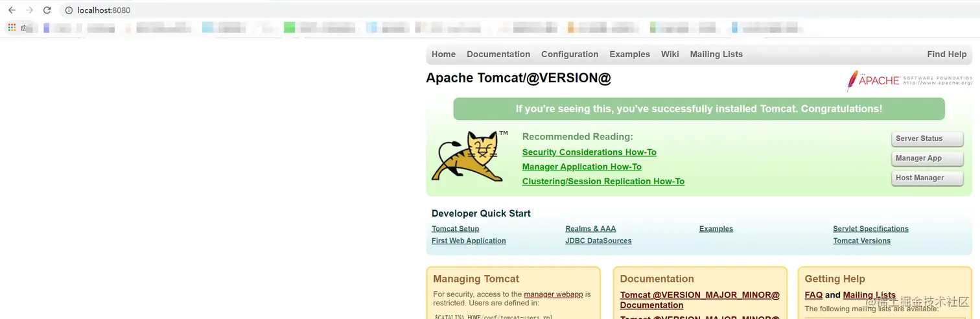
Task: Click the Tomcat cat mascot image
Action: (x=470, y=156)
